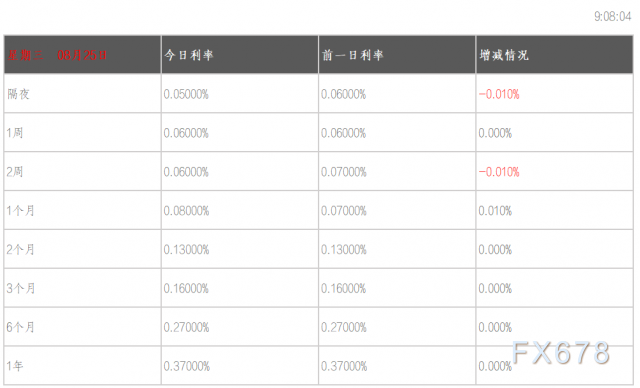Screen dimensions: 640x388
Task: Select the 2个月 row label
Action: [x=20, y=250]
